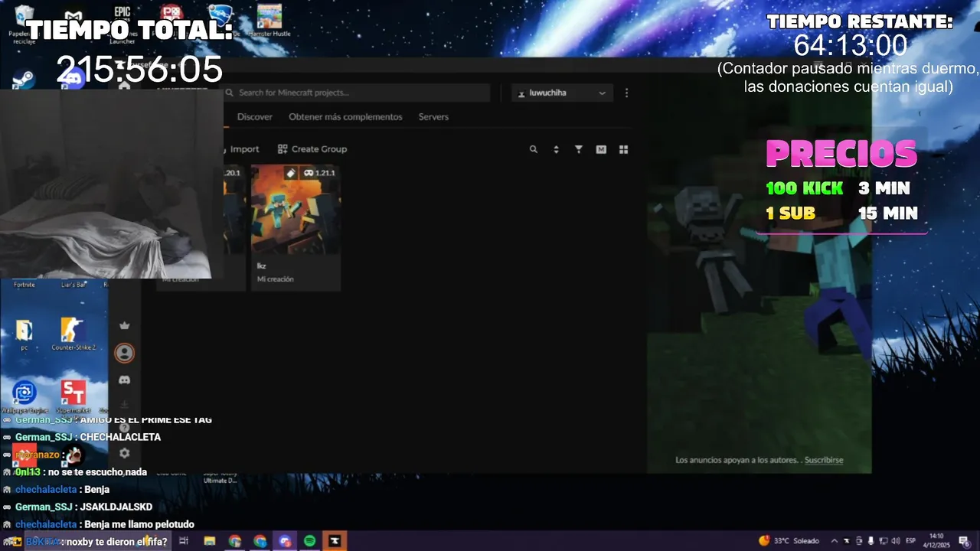980x551 pixels.
Task: Launch Counter-Strike 2 from the desktop
Action: point(73,334)
